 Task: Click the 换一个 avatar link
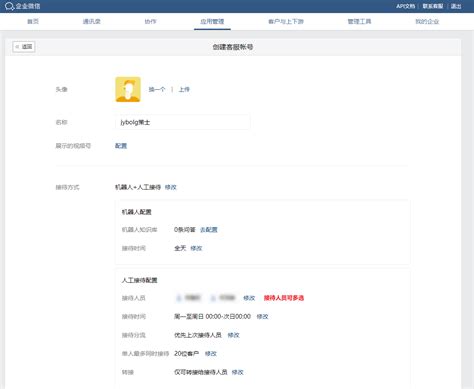click(157, 89)
